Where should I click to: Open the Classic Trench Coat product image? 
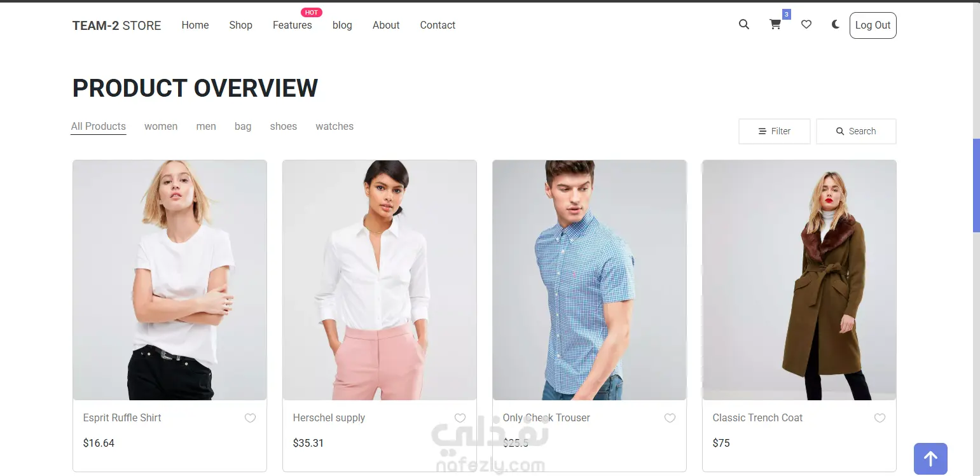click(799, 280)
